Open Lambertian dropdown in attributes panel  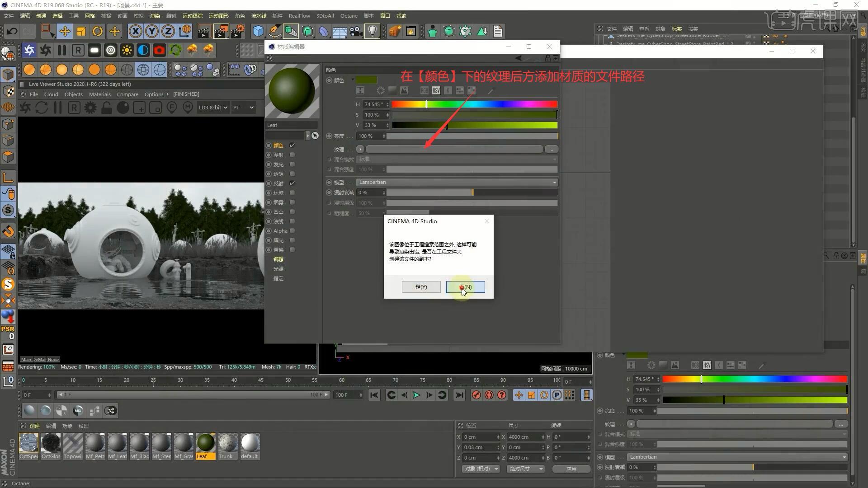[x=737, y=457]
